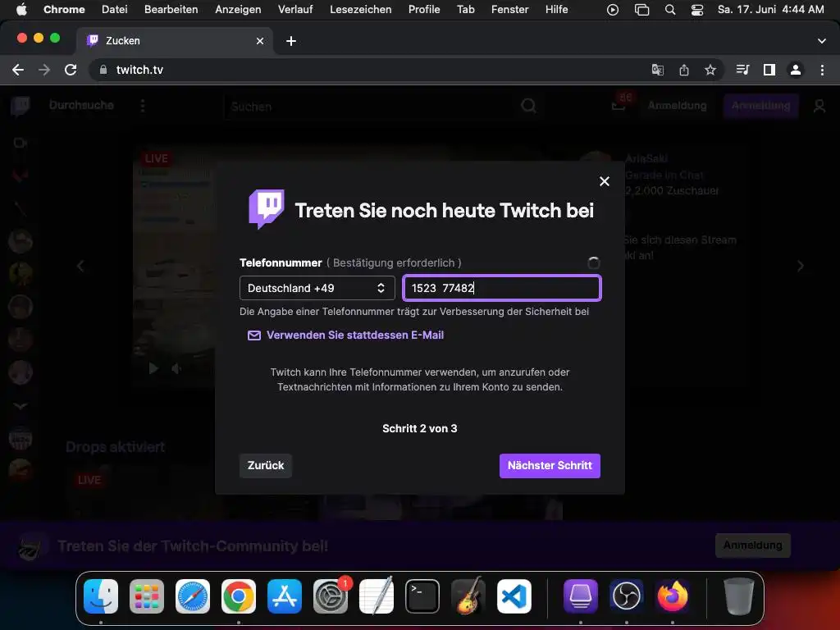Open Finder from the Dock
Viewport: 840px width, 630px height.
pyautogui.click(x=101, y=596)
